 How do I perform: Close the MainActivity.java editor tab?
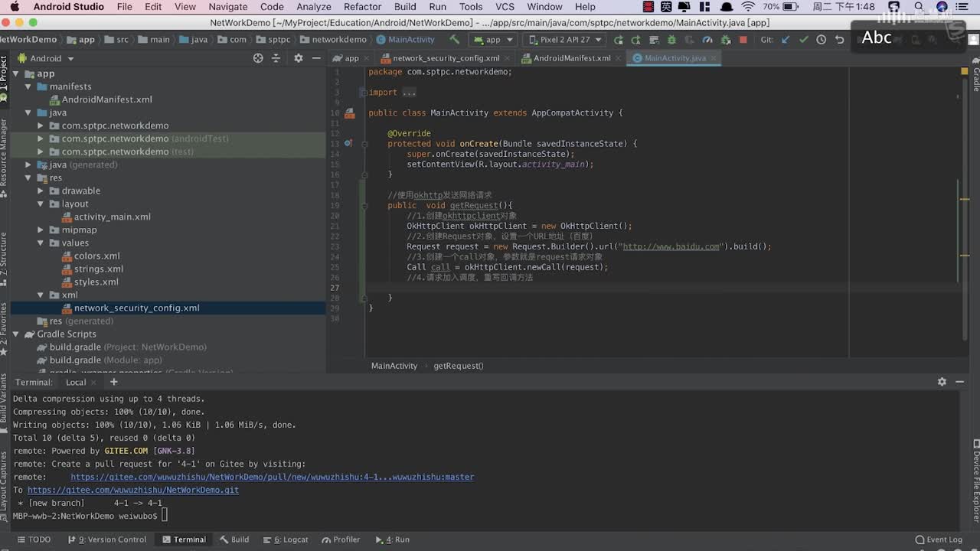(713, 58)
